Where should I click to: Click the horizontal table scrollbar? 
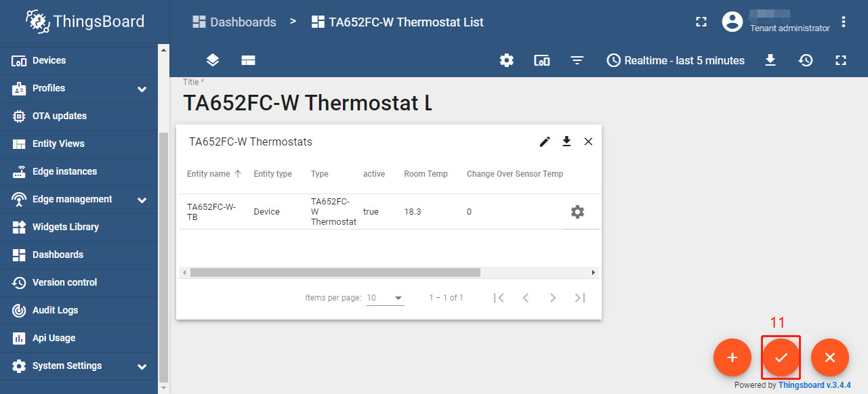tap(335, 272)
